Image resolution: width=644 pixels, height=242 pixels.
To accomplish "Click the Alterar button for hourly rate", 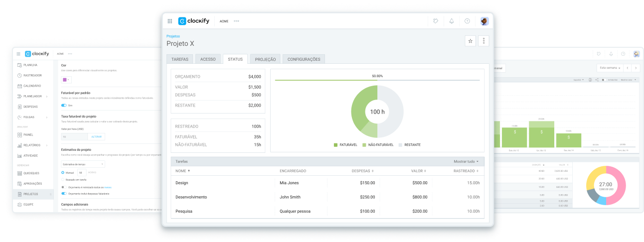I will coord(96,136).
